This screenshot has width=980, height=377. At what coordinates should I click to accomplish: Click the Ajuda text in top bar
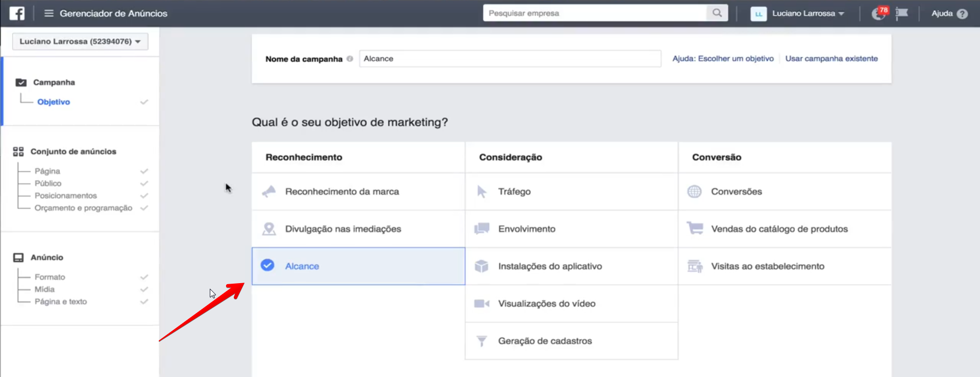tap(942, 13)
